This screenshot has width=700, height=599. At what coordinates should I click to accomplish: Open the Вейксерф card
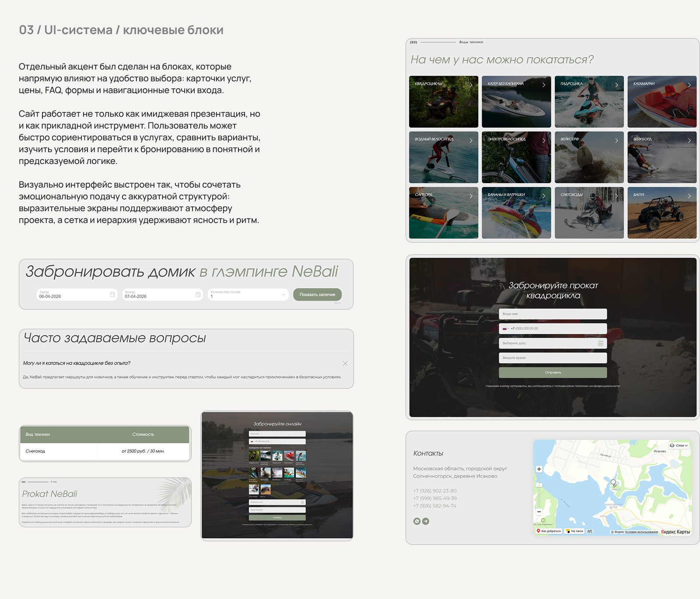click(x=589, y=157)
